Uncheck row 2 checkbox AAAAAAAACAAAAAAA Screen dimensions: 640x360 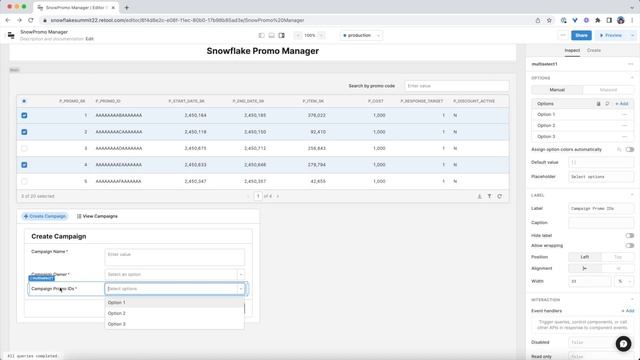point(24,132)
